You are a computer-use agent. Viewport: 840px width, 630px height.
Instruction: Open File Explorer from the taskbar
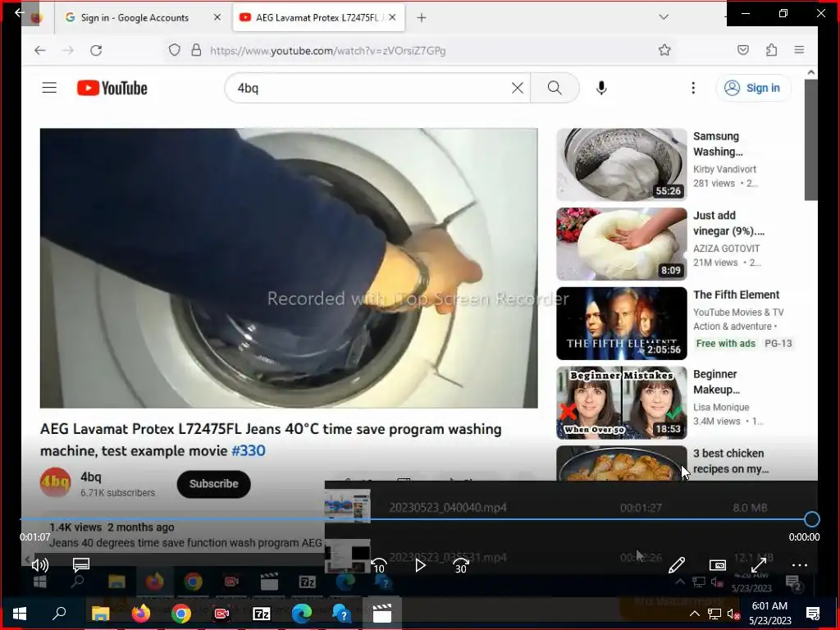100,614
